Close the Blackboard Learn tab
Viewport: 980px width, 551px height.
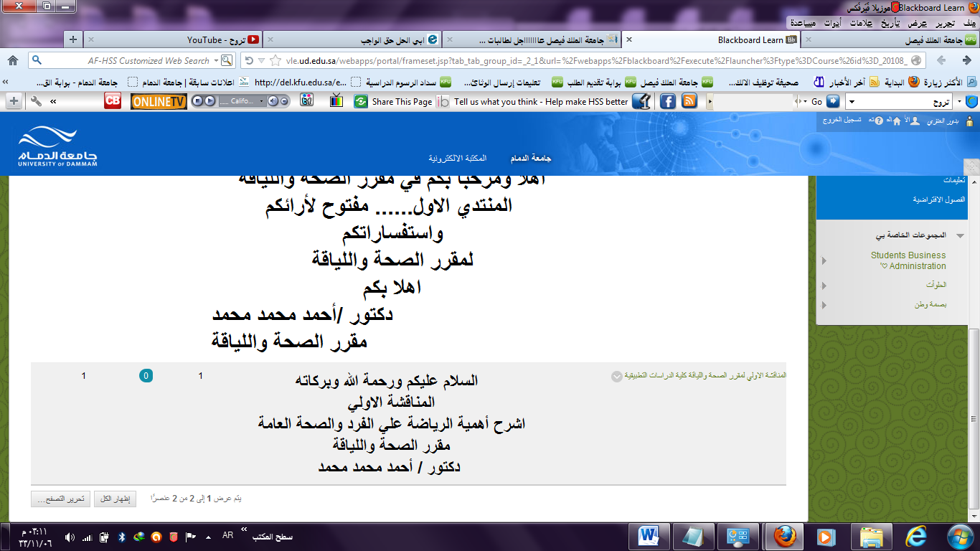629,40
